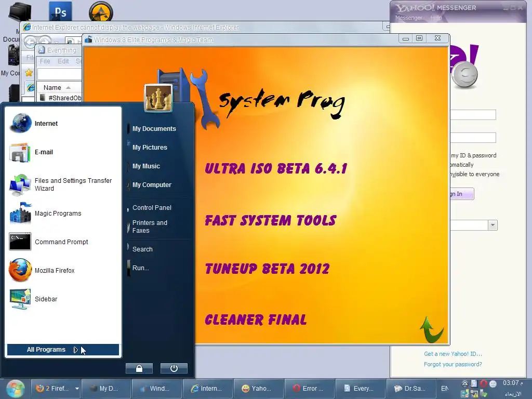532x399 pixels.
Task: Open My Music in the Start menu
Action: point(146,166)
